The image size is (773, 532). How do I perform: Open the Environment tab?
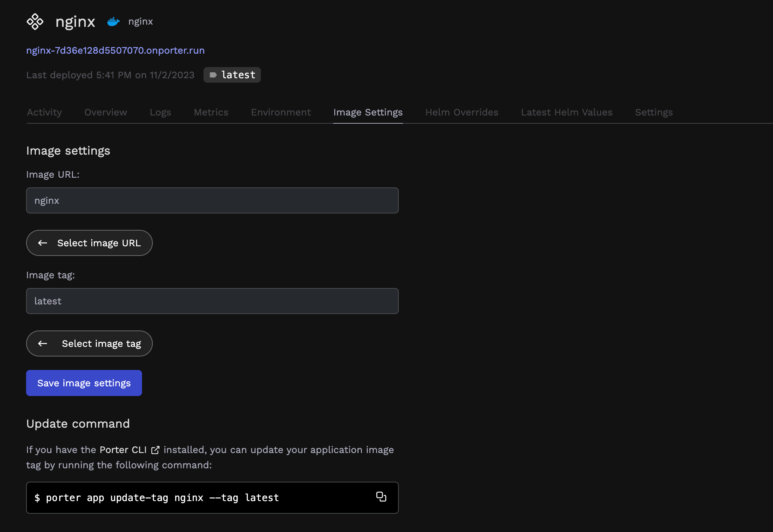pos(281,112)
